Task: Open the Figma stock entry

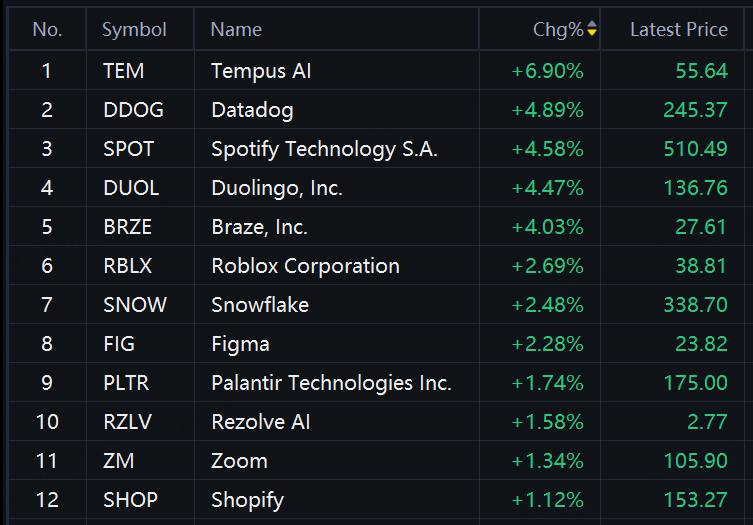Action: (x=376, y=344)
